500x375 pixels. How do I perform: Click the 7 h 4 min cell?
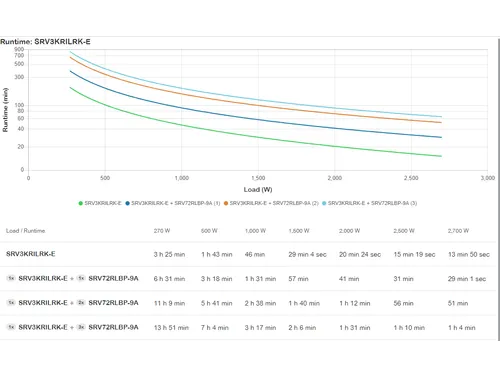[215, 328]
